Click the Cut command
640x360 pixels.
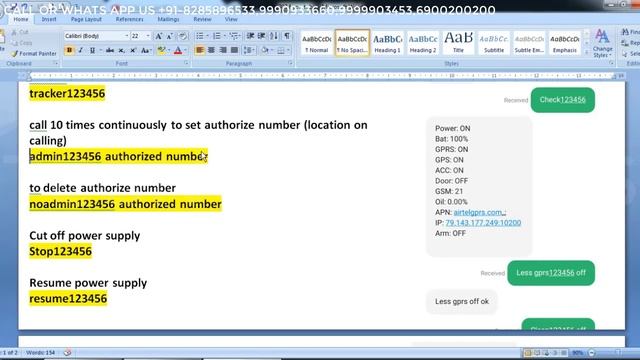coord(20,32)
